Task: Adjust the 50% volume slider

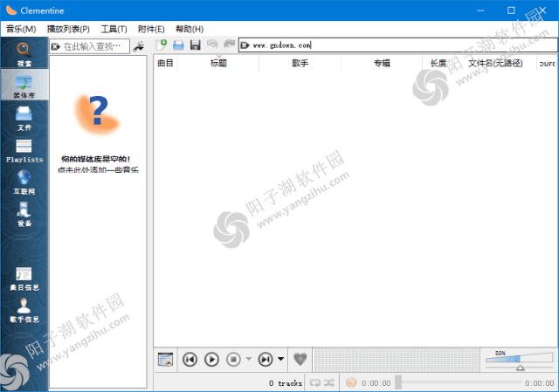Action: pyautogui.click(x=519, y=359)
